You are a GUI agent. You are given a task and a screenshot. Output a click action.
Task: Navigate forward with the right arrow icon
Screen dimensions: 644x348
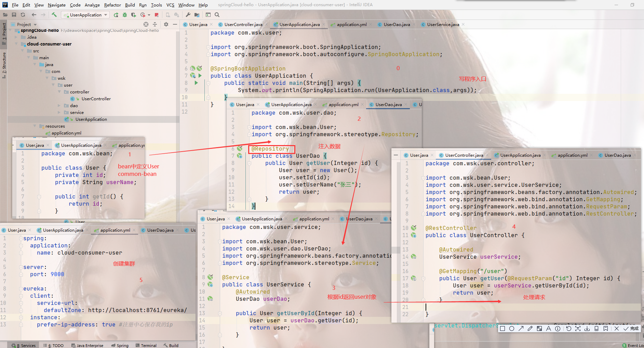(x=43, y=15)
